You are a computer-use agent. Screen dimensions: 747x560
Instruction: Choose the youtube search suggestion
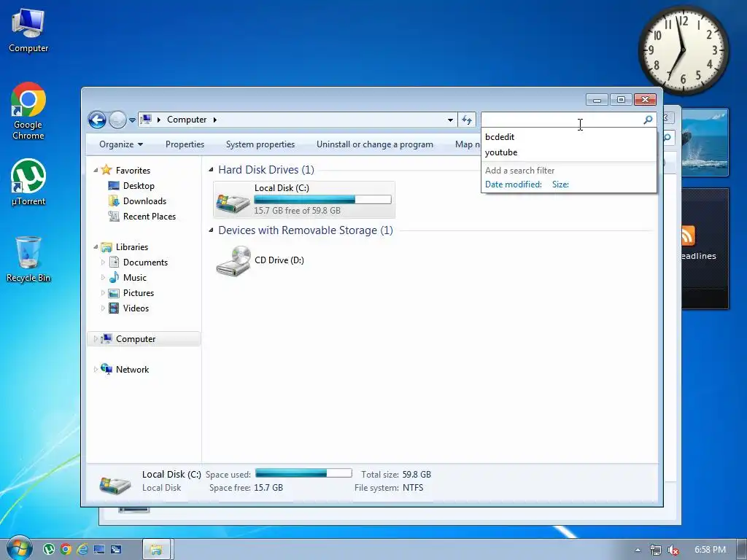tap(568, 152)
